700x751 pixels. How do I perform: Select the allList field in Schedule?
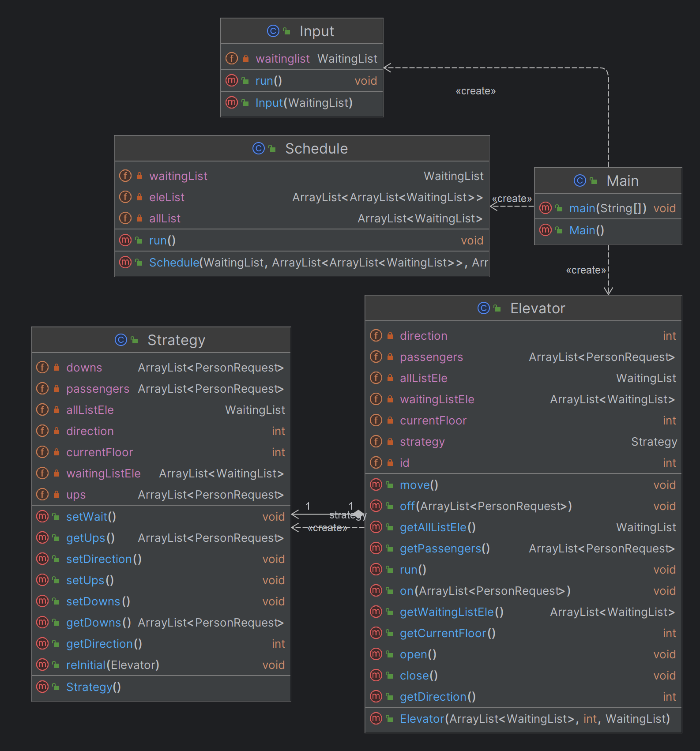[x=302, y=218]
